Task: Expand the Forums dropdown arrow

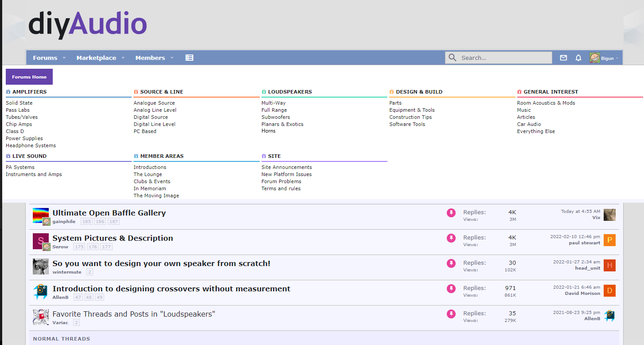Action: (x=64, y=58)
